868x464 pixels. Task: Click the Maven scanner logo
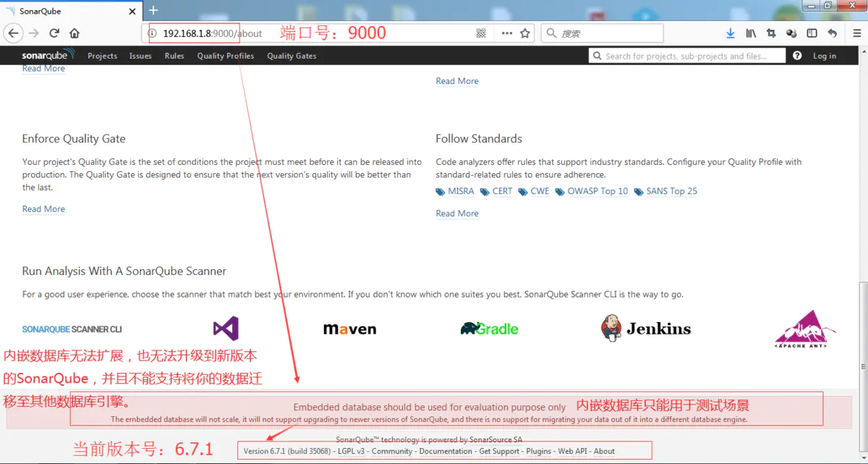[349, 329]
